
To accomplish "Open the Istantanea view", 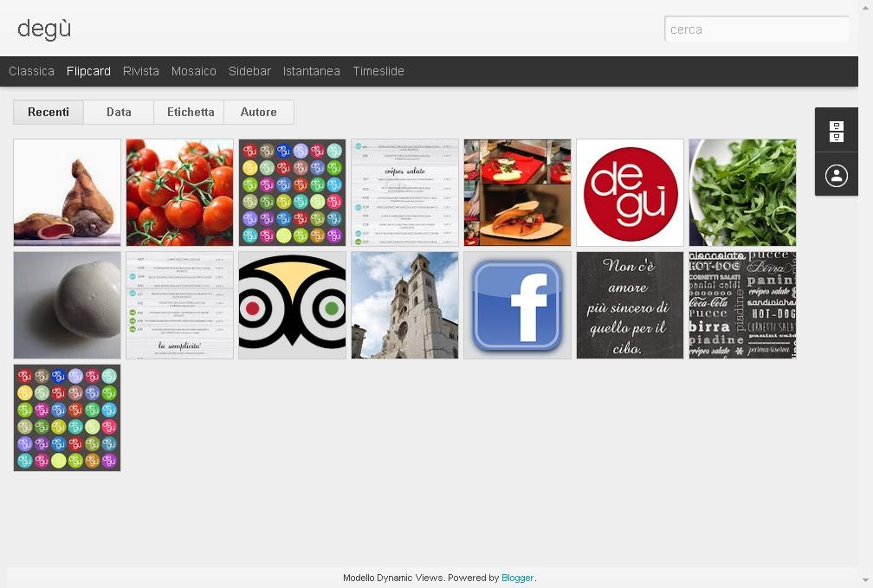I will (311, 71).
